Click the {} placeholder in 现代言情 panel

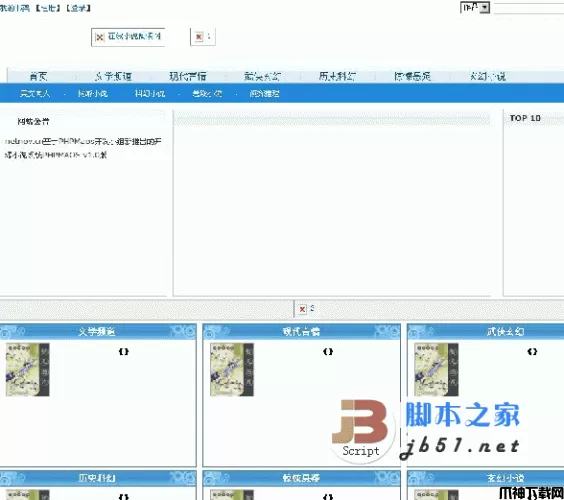(328, 351)
